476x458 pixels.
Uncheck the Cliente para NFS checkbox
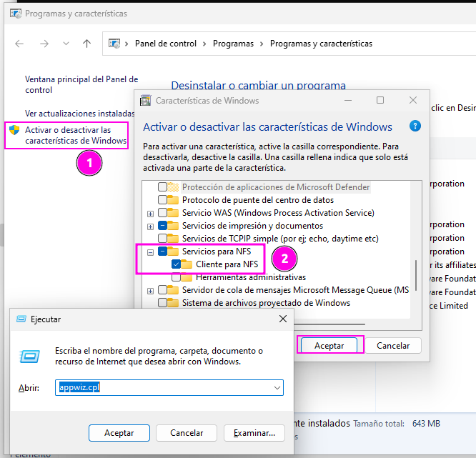click(x=177, y=264)
